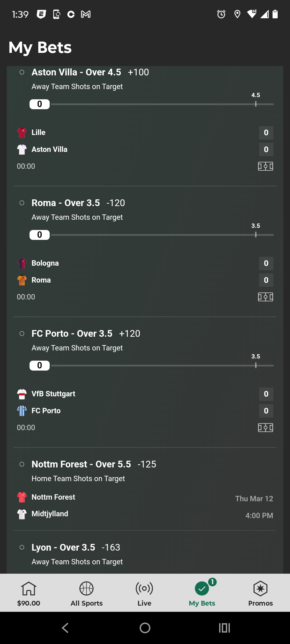Viewport: 290px width, 644px height.
Task: Select the circle beside FC Porto Over 3.5
Action: (x=22, y=334)
